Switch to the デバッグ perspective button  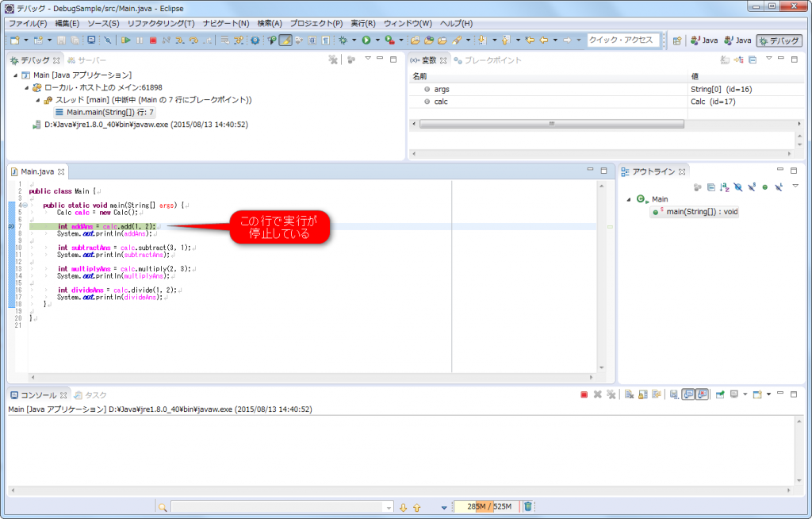click(781, 39)
